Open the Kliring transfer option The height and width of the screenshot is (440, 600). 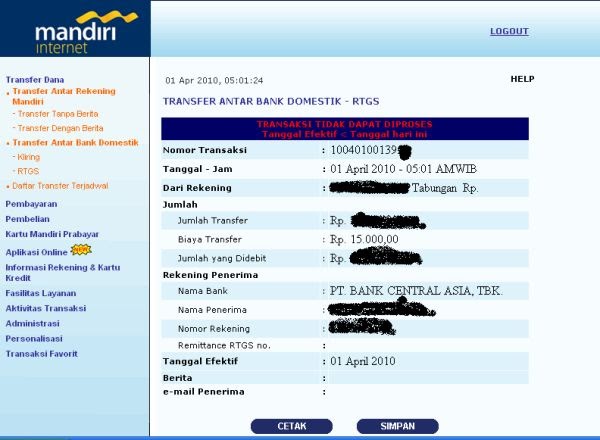click(x=28, y=157)
